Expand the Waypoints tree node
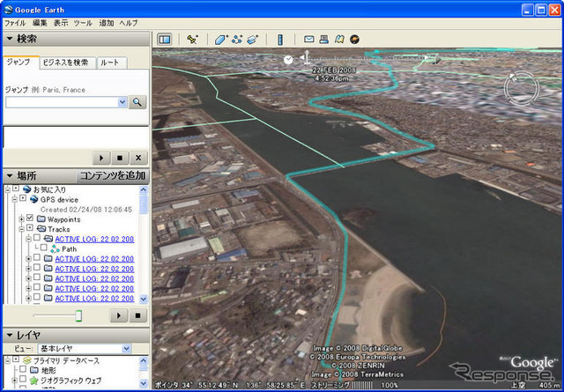564x392 pixels. tap(21, 218)
